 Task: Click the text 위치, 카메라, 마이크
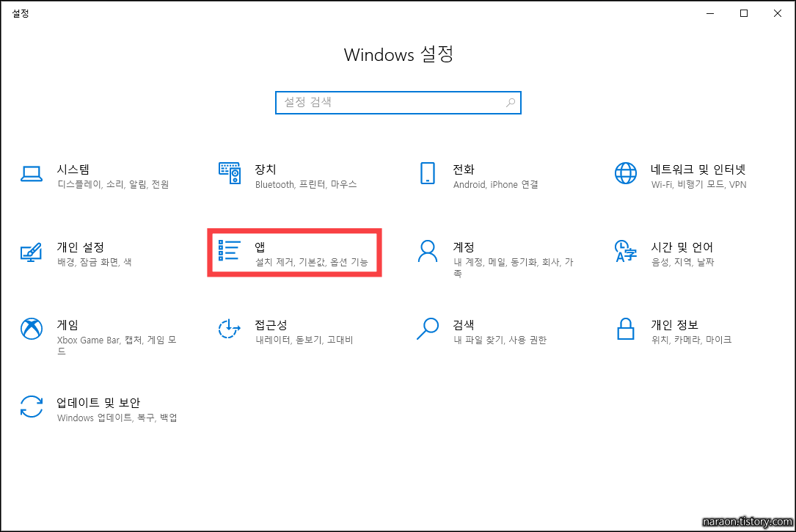pos(691,340)
